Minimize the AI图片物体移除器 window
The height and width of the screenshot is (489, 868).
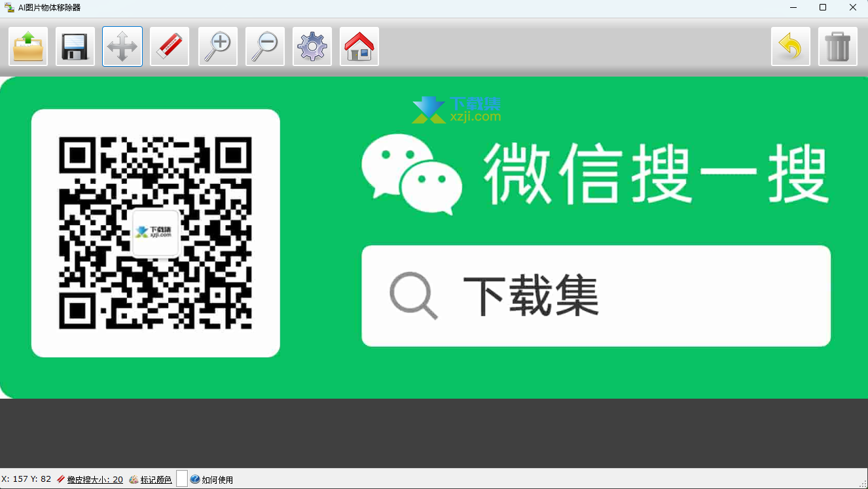(x=793, y=8)
